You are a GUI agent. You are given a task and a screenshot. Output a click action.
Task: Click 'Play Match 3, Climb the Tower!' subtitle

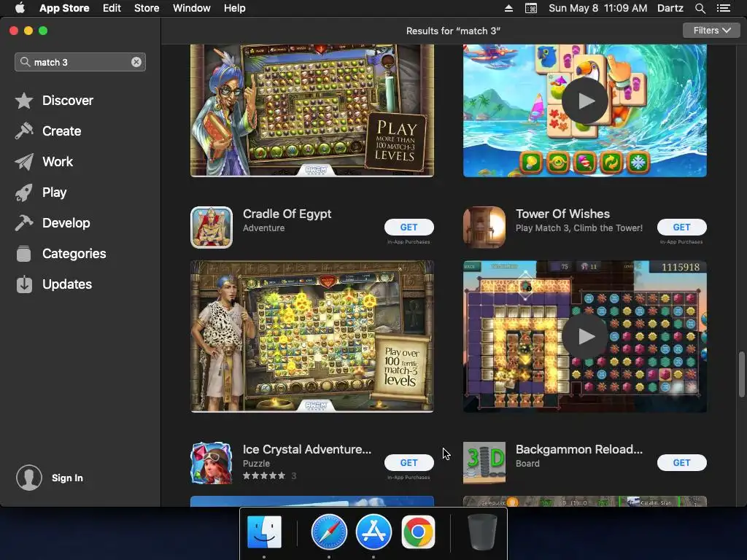click(578, 228)
